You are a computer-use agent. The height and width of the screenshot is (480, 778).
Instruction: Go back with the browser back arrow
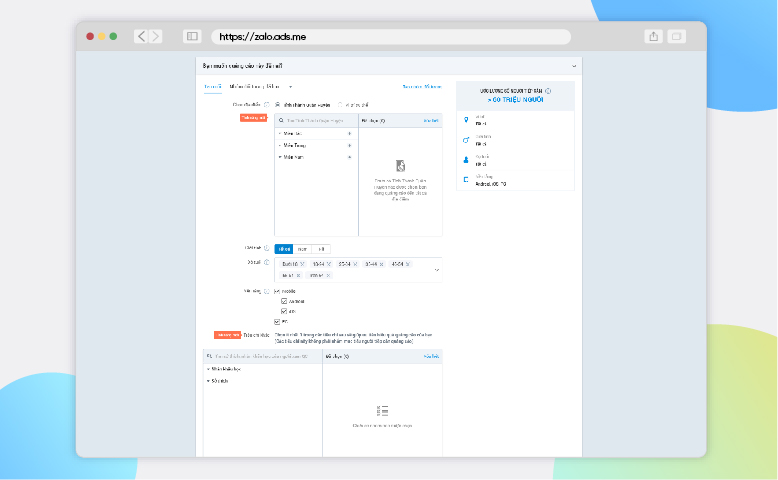(x=141, y=36)
